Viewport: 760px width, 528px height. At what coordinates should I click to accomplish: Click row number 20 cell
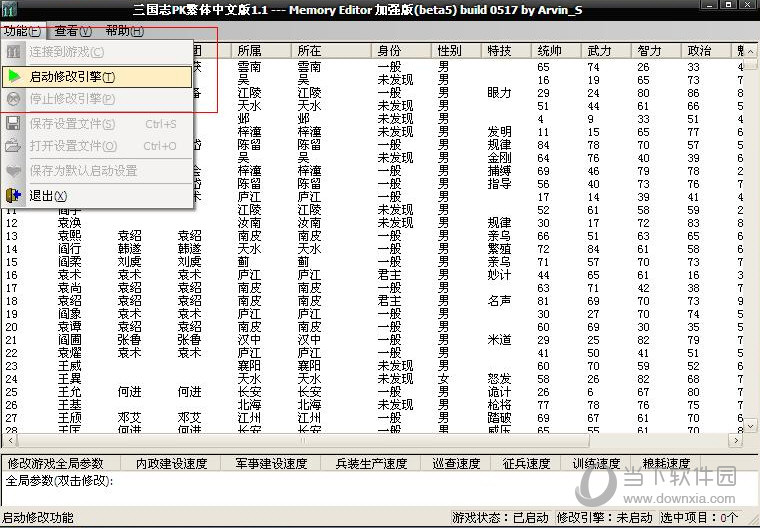click(x=12, y=327)
